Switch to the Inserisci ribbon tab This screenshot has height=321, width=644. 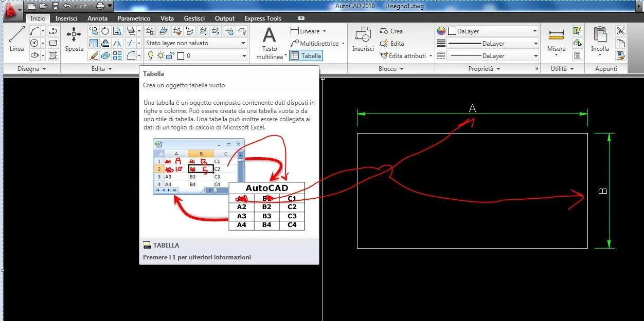coord(66,18)
